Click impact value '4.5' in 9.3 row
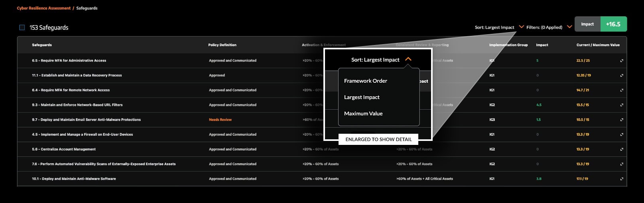 (539, 105)
